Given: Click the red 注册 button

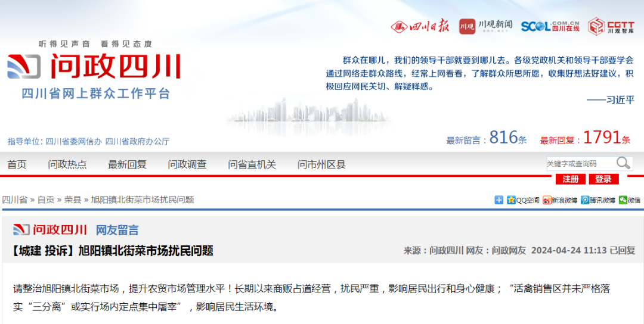Looking at the screenshot, I should click(570, 179).
